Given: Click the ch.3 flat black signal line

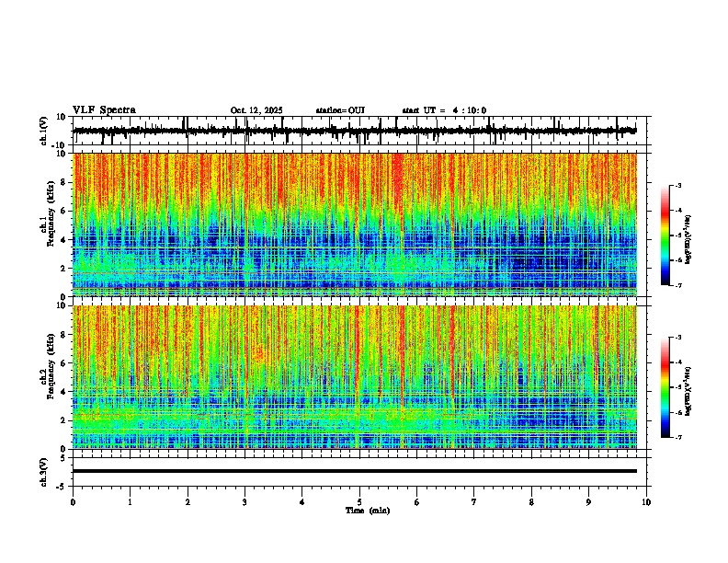Looking at the screenshot, I should point(354,471).
